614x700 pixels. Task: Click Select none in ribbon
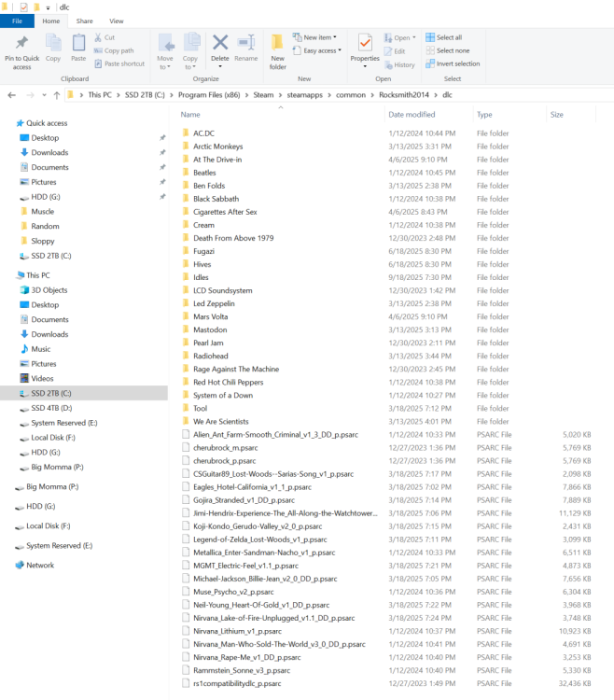coord(448,50)
